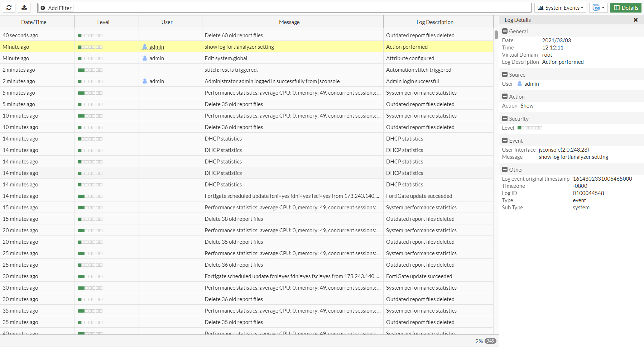Collapse the Security section in Log Details
The image size is (644, 347).
505,118
